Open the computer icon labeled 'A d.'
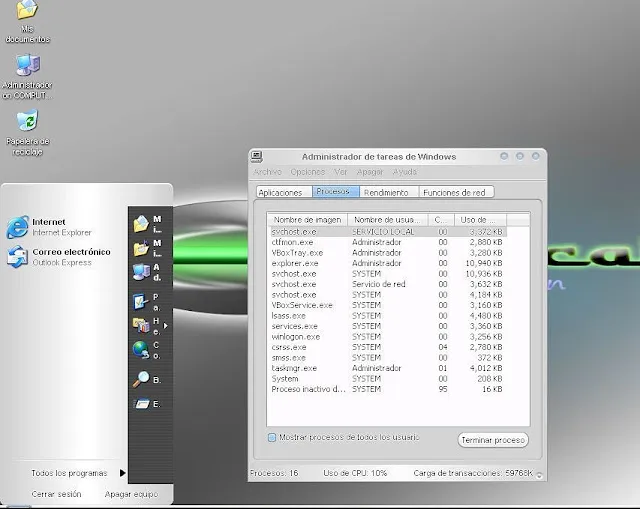640x509 pixels. pos(141,272)
